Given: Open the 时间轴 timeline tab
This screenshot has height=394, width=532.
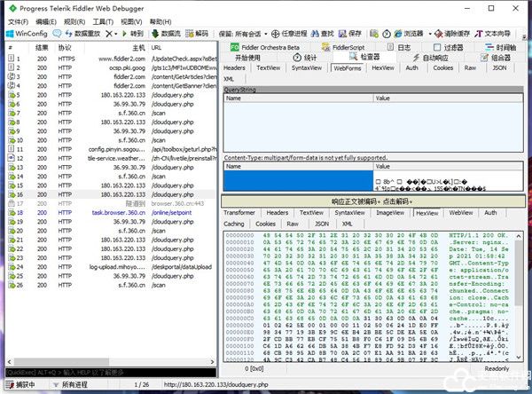Looking at the screenshot, I should click(x=501, y=47).
